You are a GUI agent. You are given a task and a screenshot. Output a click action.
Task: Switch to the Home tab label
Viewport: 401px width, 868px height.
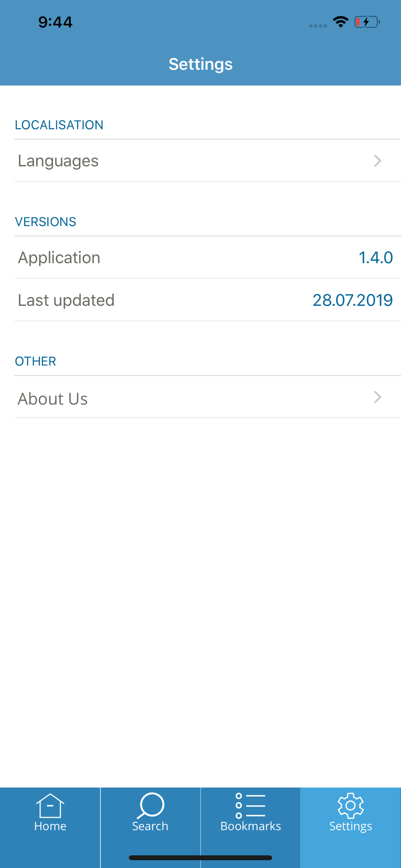point(50,826)
